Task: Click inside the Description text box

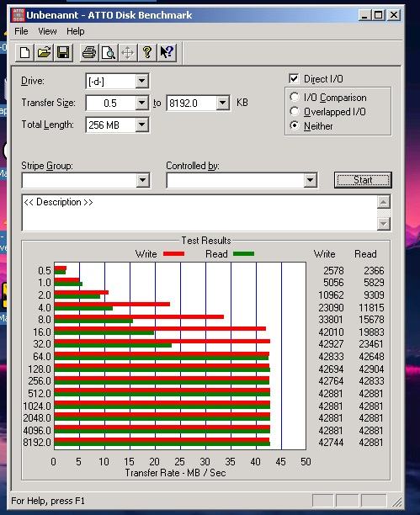Action: point(199,213)
